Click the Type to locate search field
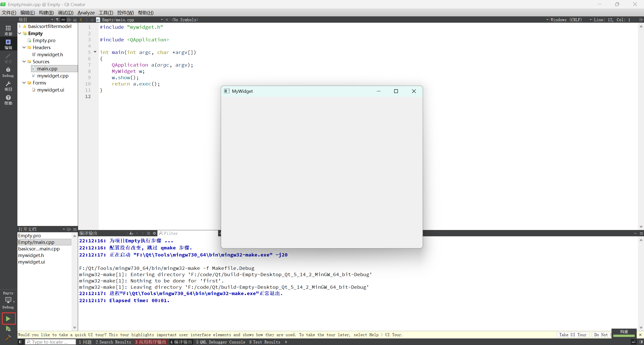Viewport: 644px width, 345px height. (50, 342)
